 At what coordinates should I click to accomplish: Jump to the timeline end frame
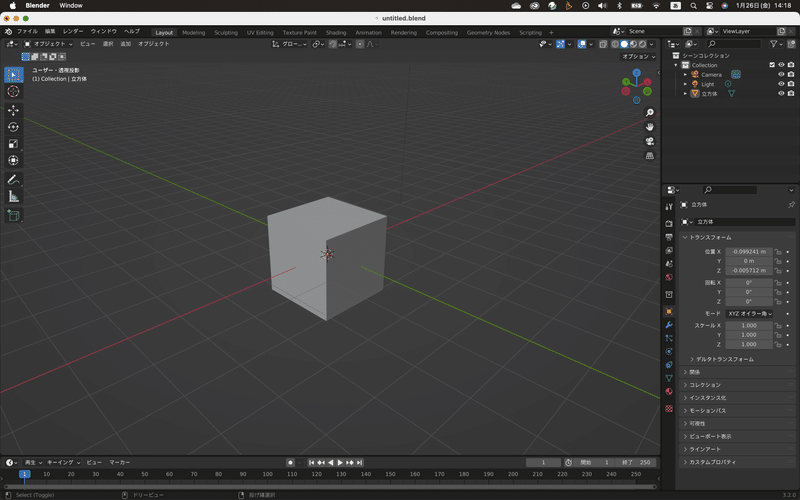click(360, 462)
